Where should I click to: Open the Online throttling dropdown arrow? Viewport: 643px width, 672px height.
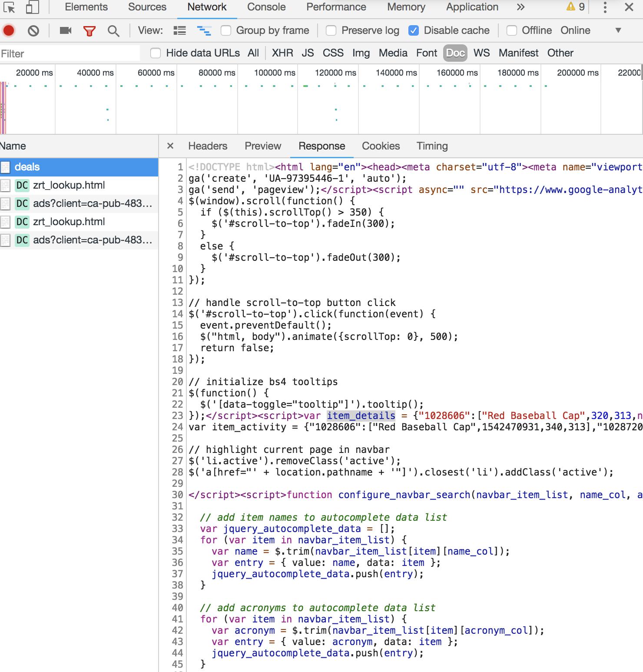(618, 30)
